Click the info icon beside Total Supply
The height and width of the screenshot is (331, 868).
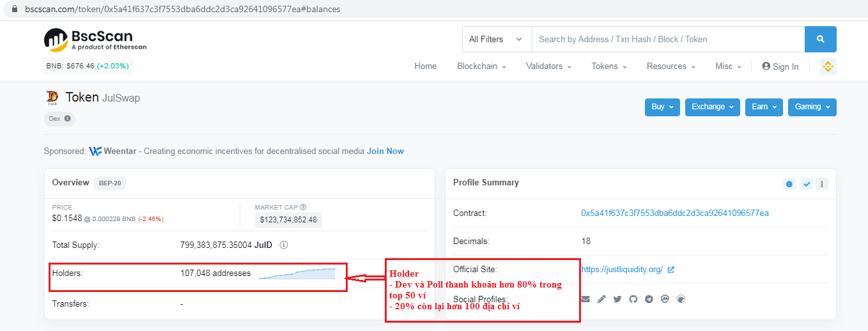point(284,245)
